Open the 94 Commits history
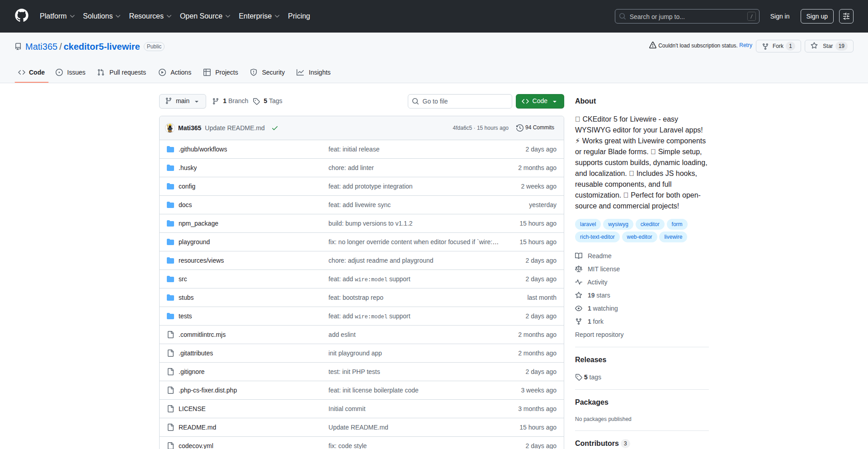Screen dimensions: 868x449 point(535,128)
